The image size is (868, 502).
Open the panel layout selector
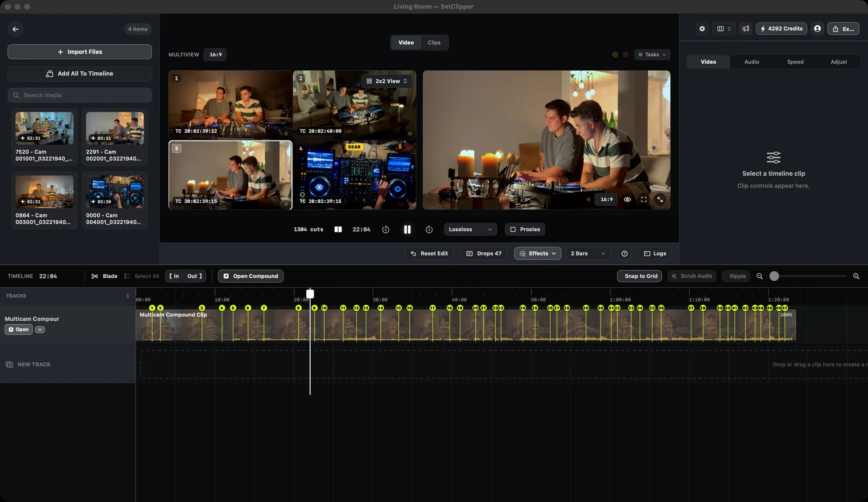(x=724, y=29)
